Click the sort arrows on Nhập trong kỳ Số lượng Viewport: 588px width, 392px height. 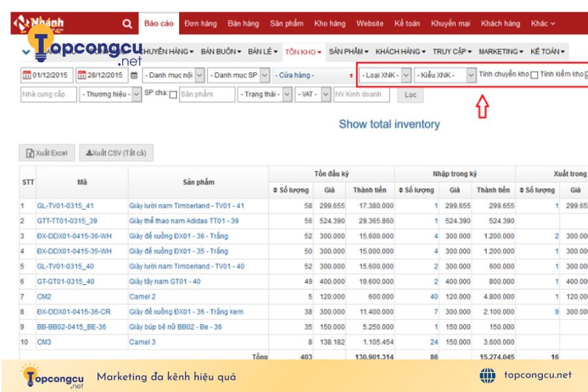coord(400,190)
